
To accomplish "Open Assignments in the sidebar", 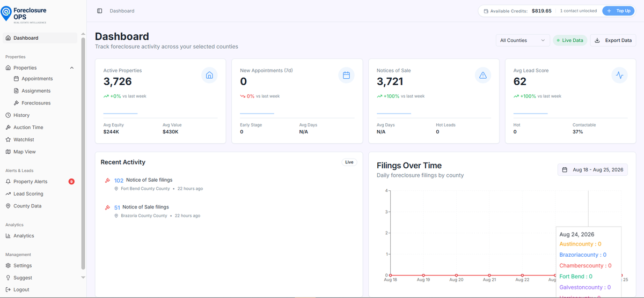I will 36,91.
